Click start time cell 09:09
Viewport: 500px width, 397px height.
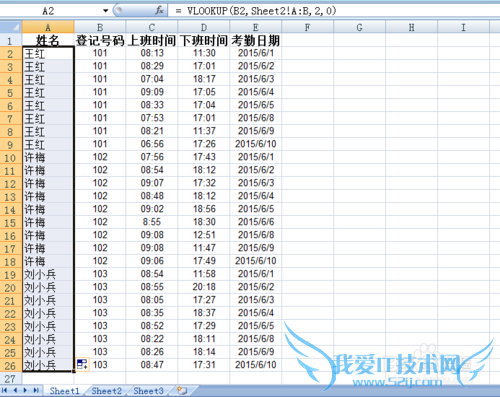coord(152,92)
